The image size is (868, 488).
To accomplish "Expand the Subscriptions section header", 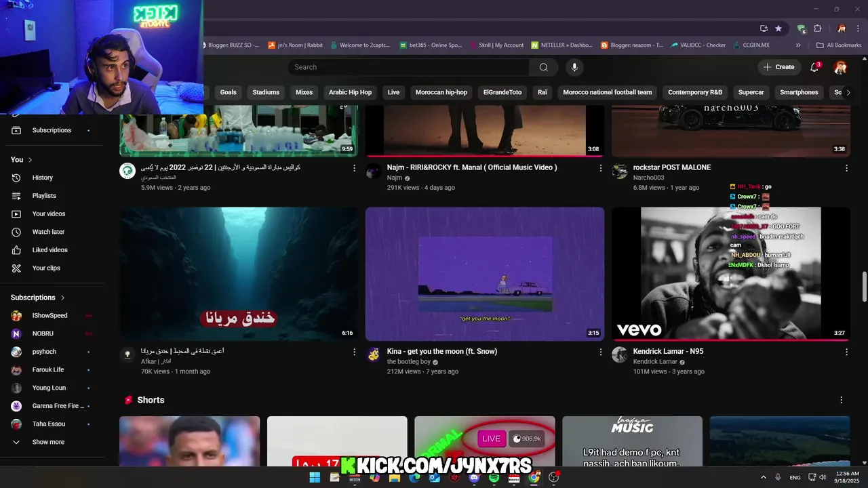I will (x=38, y=298).
